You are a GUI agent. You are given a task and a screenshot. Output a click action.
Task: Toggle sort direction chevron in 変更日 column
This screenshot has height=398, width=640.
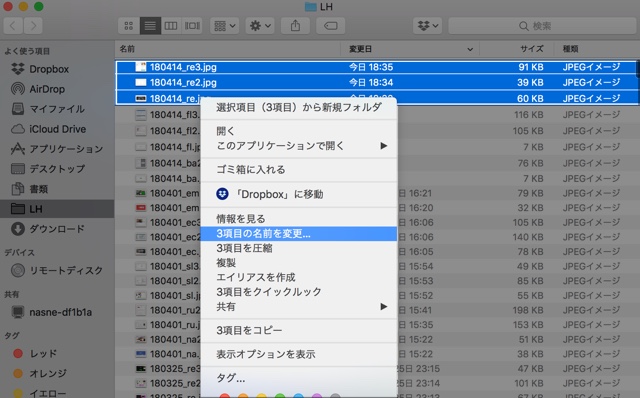[x=470, y=49]
